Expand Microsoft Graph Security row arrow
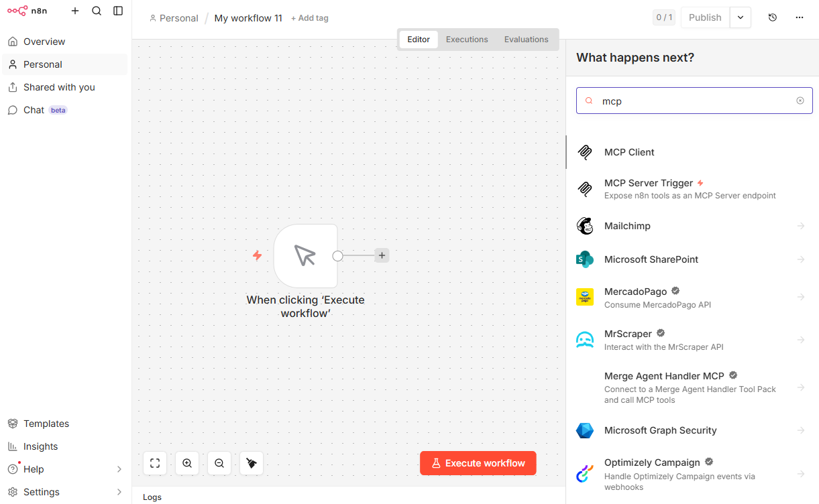819x504 pixels. (x=801, y=430)
